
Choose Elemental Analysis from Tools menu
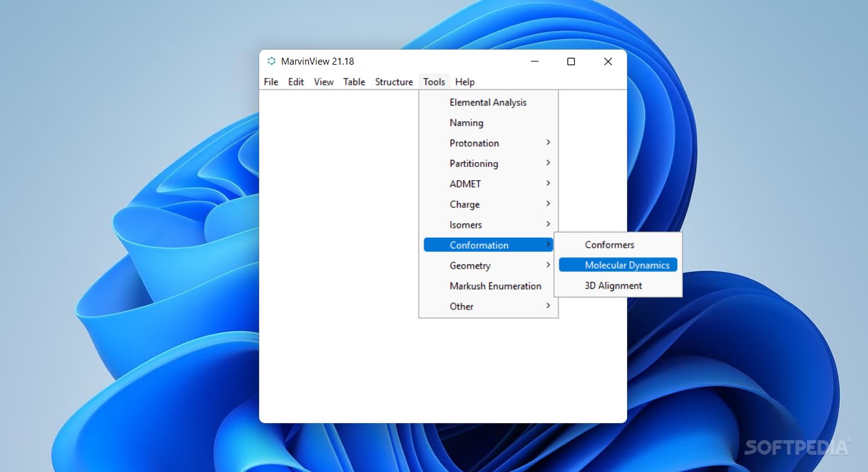click(488, 102)
